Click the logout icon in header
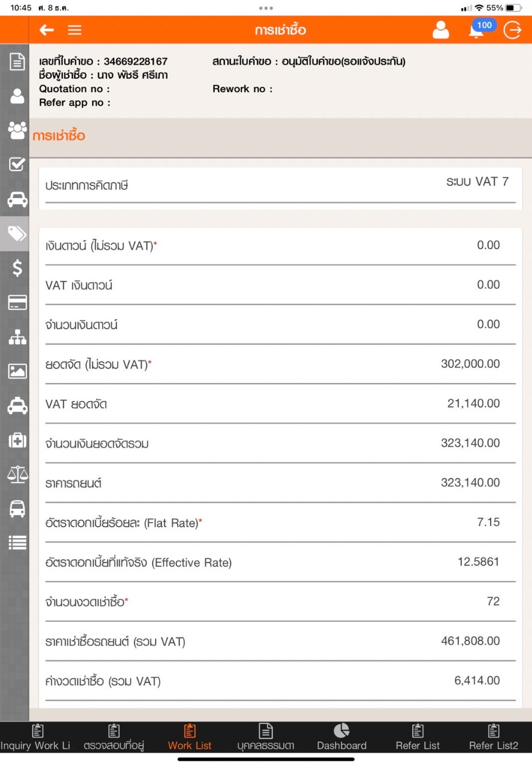This screenshot has width=532, height=766. pos(512,30)
